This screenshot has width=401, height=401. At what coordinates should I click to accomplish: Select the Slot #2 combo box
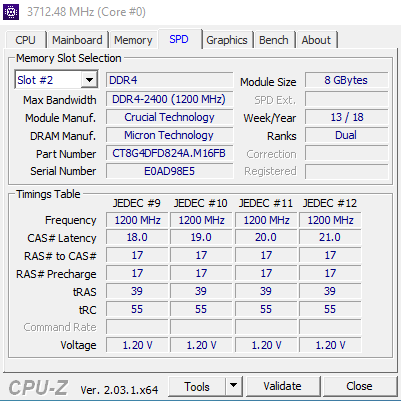coord(56,80)
